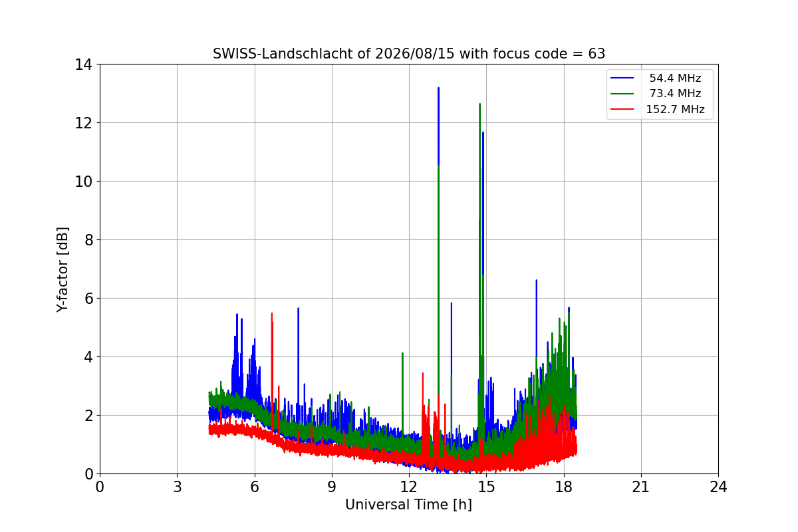Click the tall green spike peak near 12.6 dB
Image resolution: width=798 pixels, height=532 pixels.
click(479, 104)
